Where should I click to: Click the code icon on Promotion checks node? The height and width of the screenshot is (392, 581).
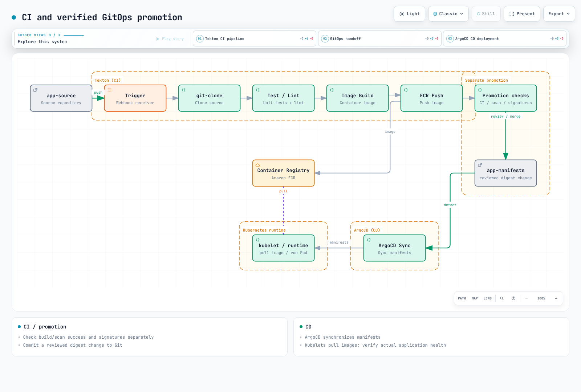tap(480, 90)
